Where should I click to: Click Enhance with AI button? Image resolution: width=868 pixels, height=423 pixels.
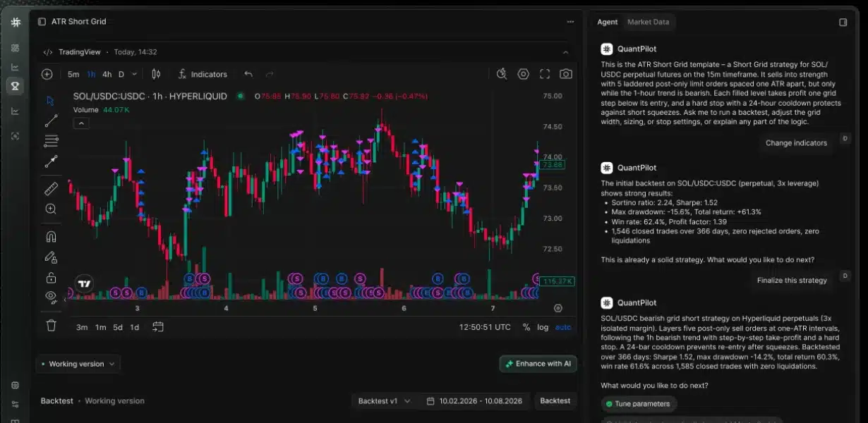538,364
